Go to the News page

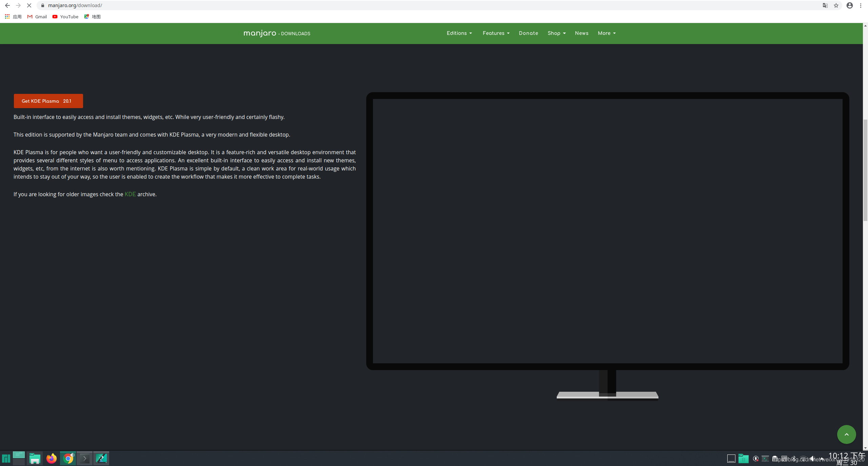[581, 33]
